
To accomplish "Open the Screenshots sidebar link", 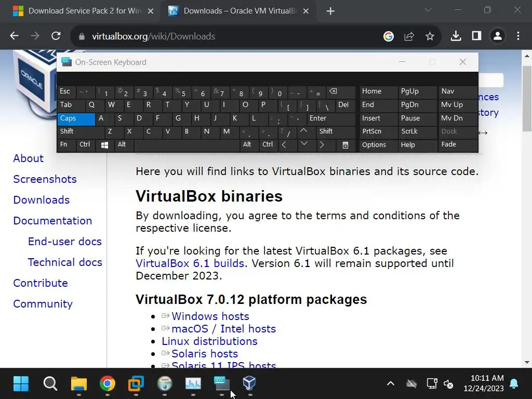I will tap(45, 179).
